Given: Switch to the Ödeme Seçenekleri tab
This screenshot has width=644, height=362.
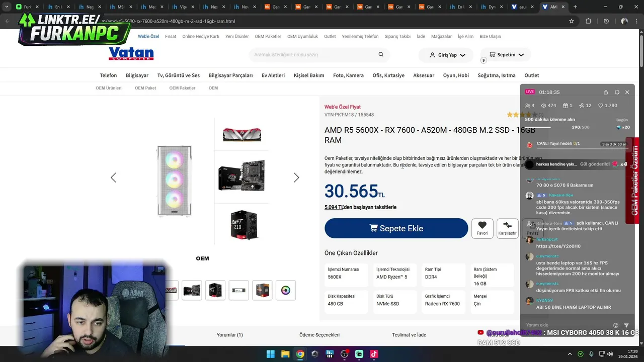Looking at the screenshot, I should coord(319,335).
